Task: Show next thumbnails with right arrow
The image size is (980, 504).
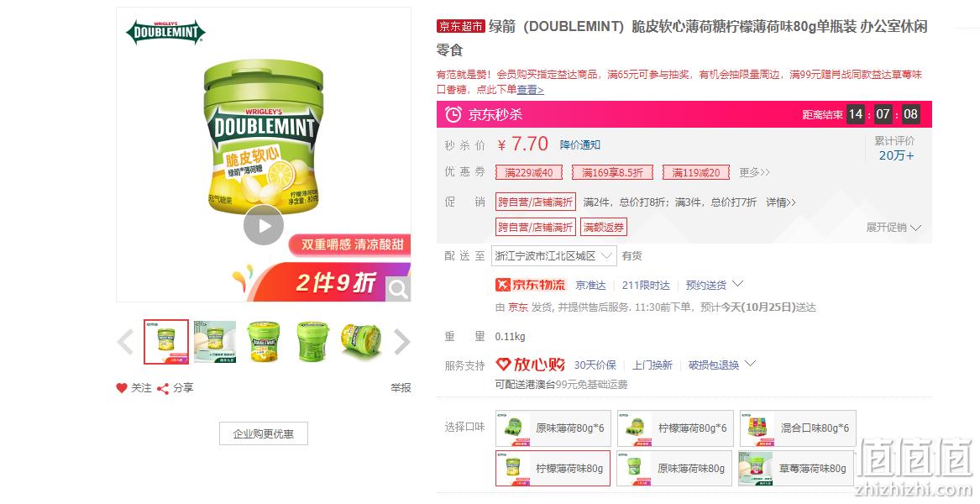Action: (402, 342)
